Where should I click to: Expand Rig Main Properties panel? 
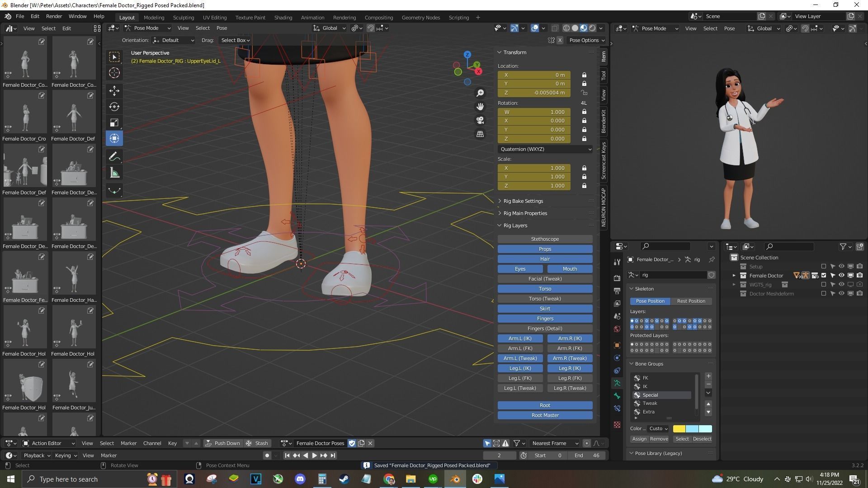525,213
